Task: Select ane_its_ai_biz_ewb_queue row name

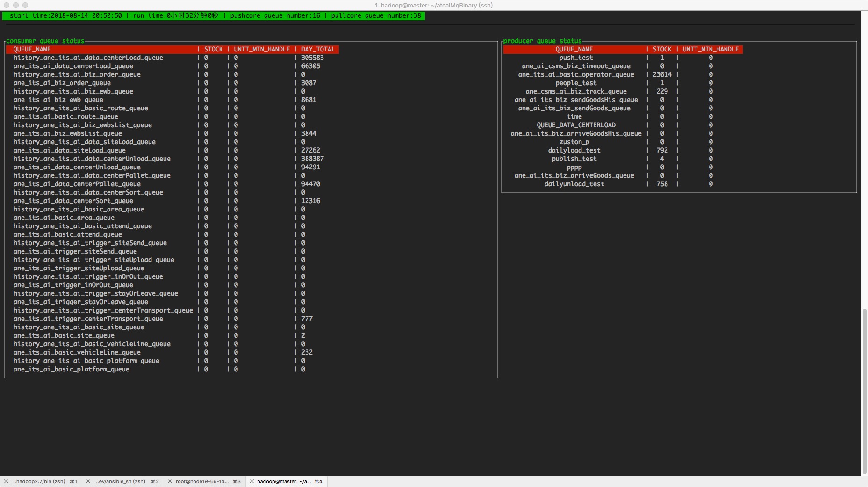Action: [58, 100]
